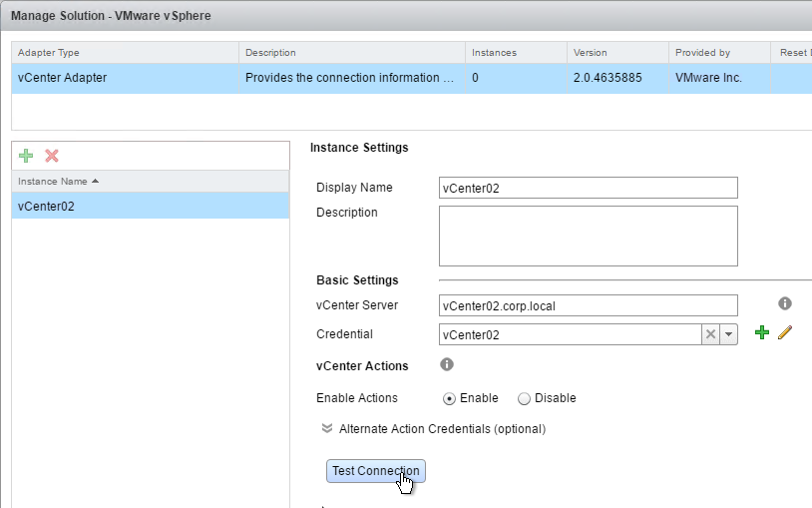Select the vCenter Adapter row
Image resolution: width=812 pixels, height=508 pixels.
(125, 77)
